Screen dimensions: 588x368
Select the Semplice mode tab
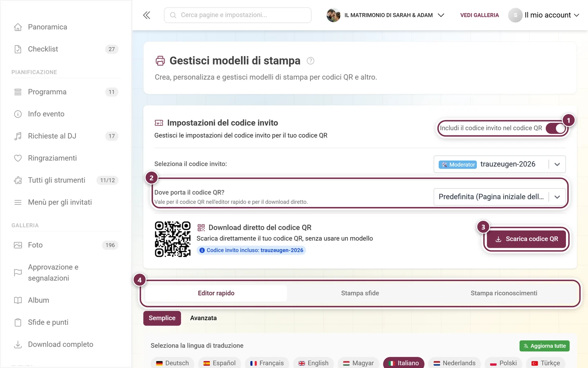point(162,318)
